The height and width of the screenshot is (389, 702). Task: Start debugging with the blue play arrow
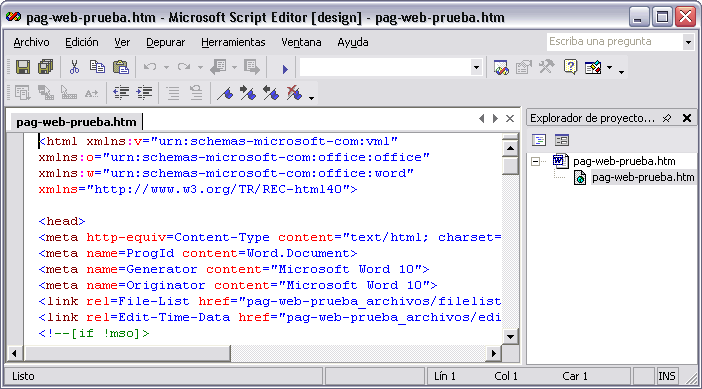(x=285, y=69)
